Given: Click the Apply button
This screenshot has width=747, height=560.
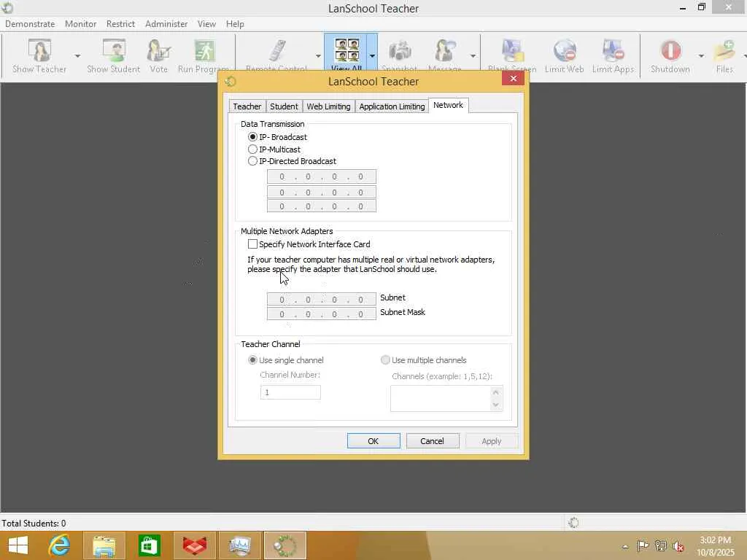Looking at the screenshot, I should coord(491,441).
